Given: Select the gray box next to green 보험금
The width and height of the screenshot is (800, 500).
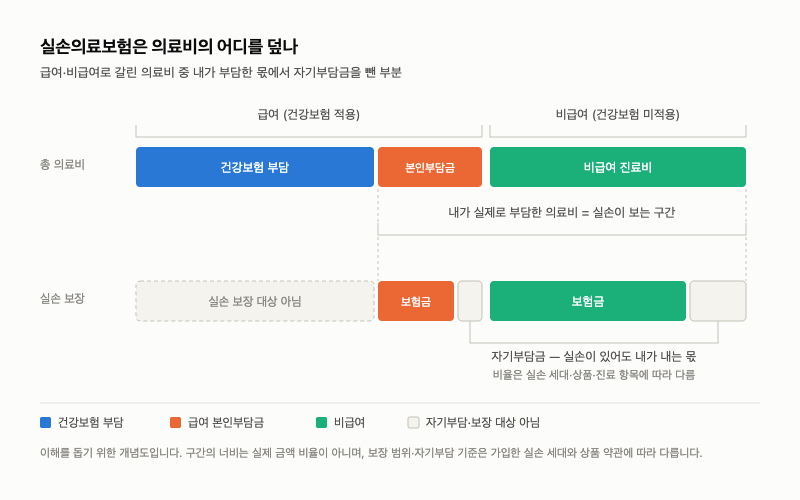Looking at the screenshot, I should coord(718,301).
